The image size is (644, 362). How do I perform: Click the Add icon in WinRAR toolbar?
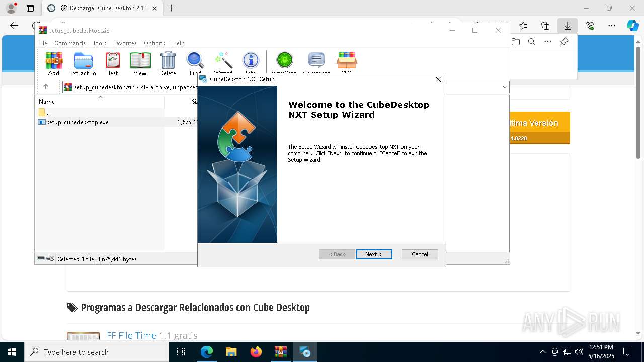(54, 64)
